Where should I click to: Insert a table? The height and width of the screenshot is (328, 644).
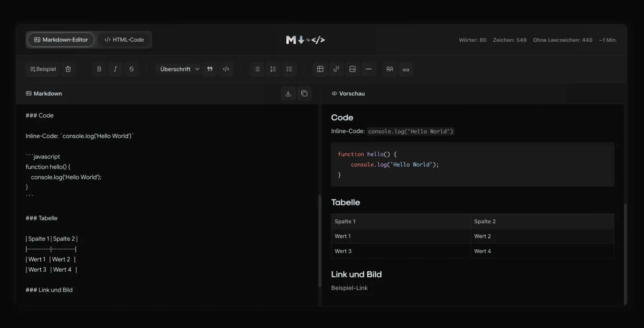click(x=320, y=69)
